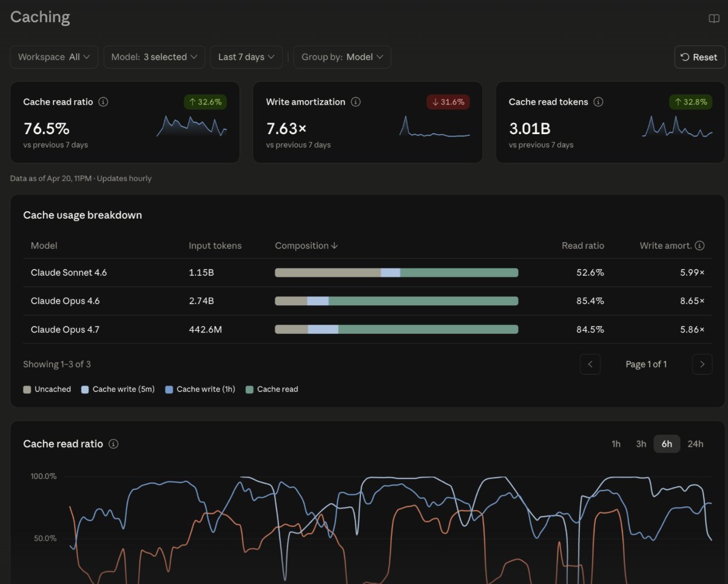Click the Showing 1–3 of 3 text

[57, 364]
